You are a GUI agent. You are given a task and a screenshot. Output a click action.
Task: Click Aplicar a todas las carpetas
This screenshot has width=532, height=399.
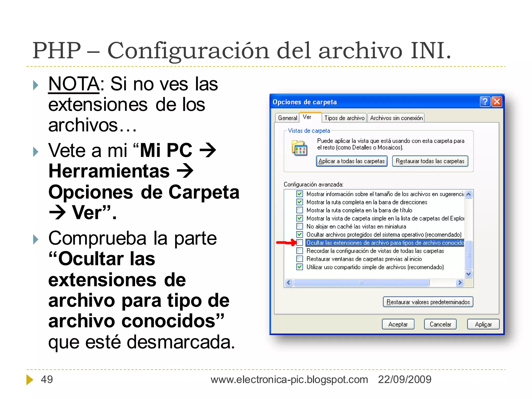click(x=352, y=161)
